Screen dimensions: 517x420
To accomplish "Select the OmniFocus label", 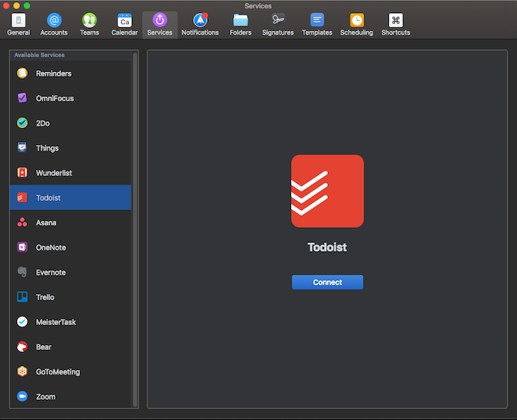I will point(55,98).
